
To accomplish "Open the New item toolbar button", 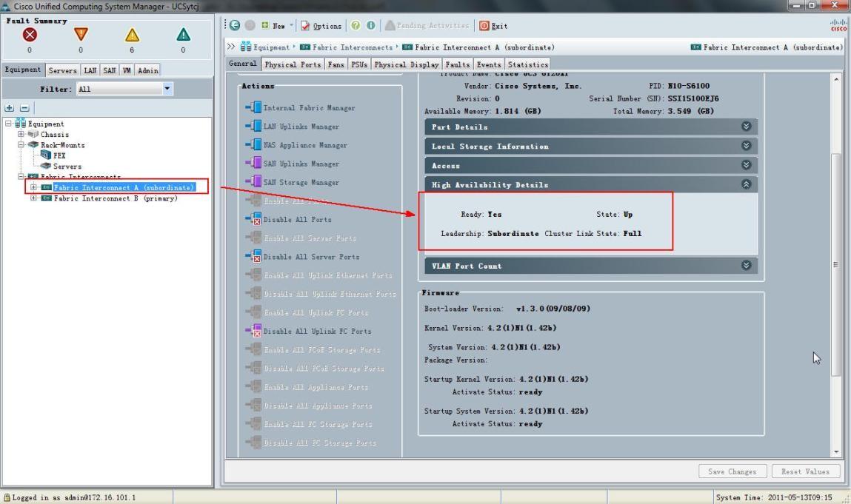I will tap(273, 25).
